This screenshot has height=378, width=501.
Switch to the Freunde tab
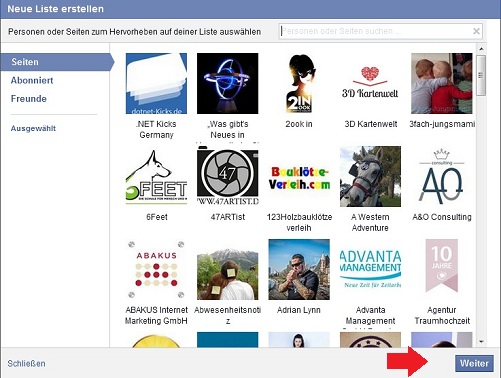(29, 99)
